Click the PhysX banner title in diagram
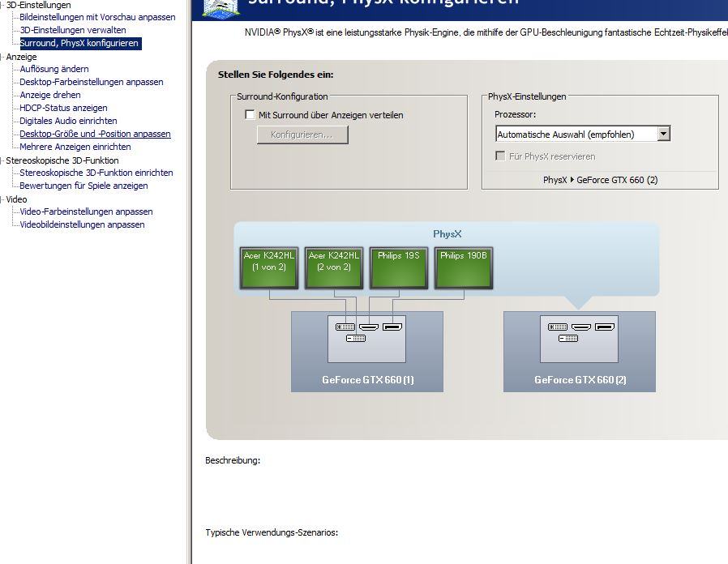The image size is (728, 564). click(448, 234)
